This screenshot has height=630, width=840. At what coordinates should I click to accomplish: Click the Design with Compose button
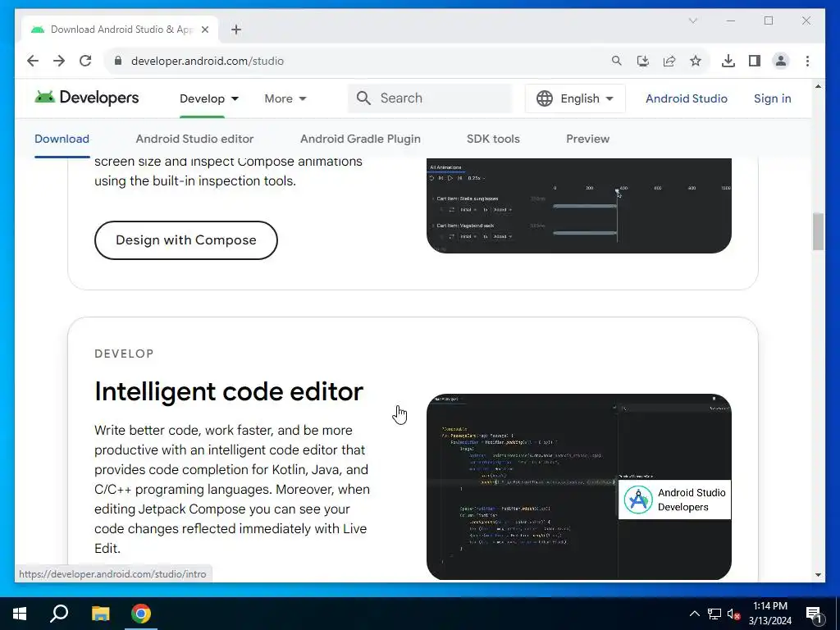tap(186, 240)
